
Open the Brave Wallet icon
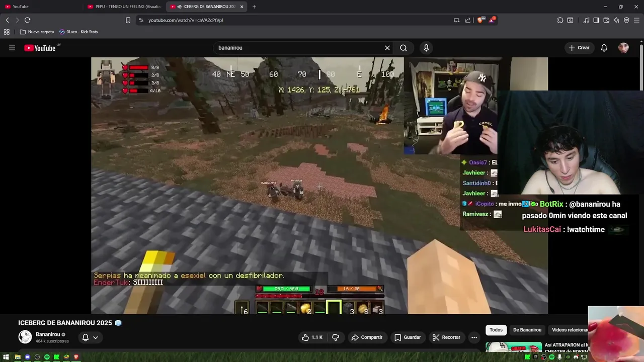point(606,20)
